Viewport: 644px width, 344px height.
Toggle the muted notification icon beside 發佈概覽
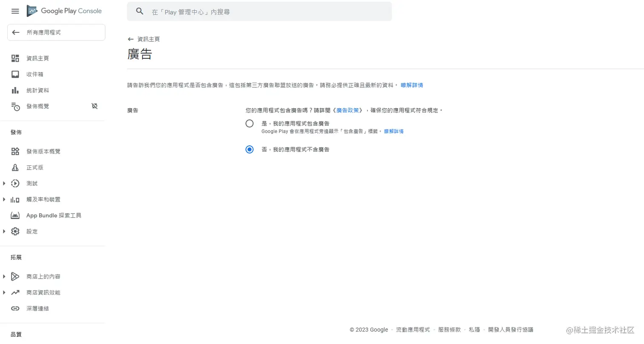click(94, 106)
